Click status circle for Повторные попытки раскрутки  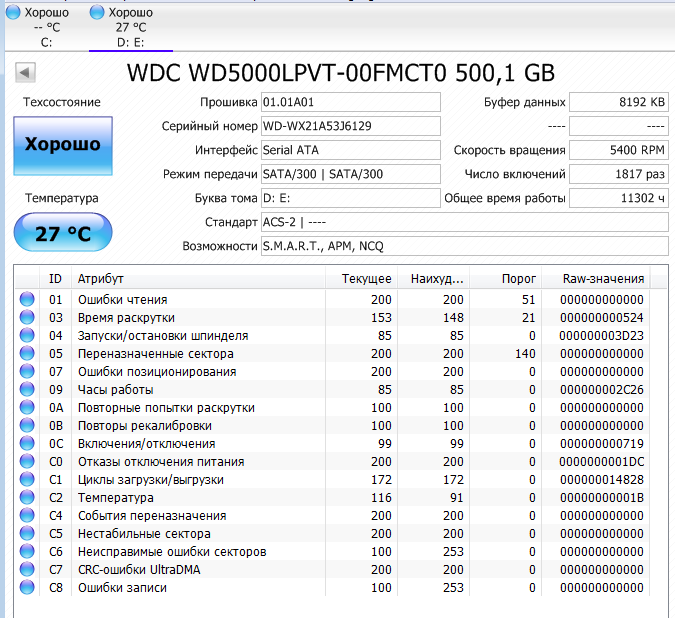point(27,407)
